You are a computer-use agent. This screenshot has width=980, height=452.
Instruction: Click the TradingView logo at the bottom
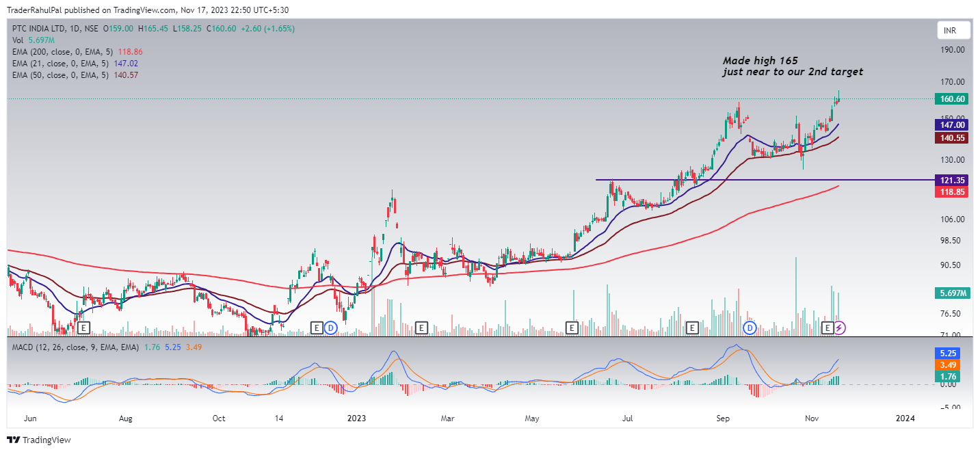[x=39, y=440]
